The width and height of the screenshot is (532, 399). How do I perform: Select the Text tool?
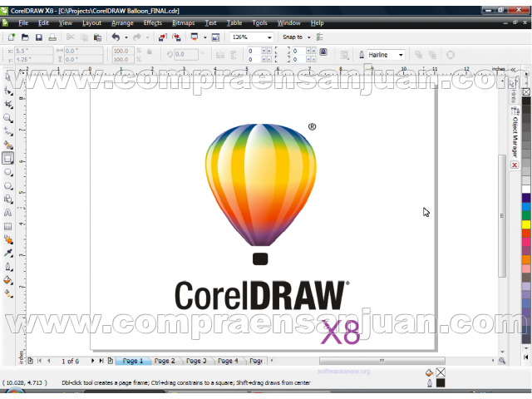coord(8,213)
